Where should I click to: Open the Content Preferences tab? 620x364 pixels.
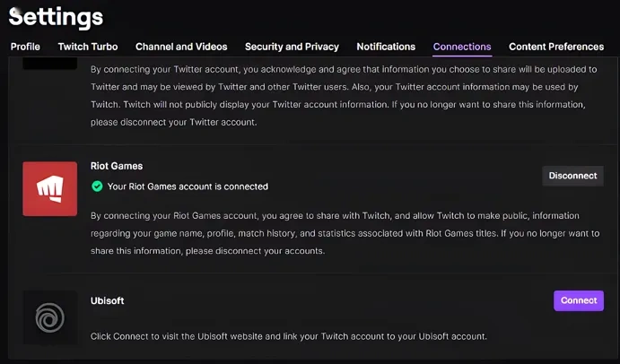[556, 47]
